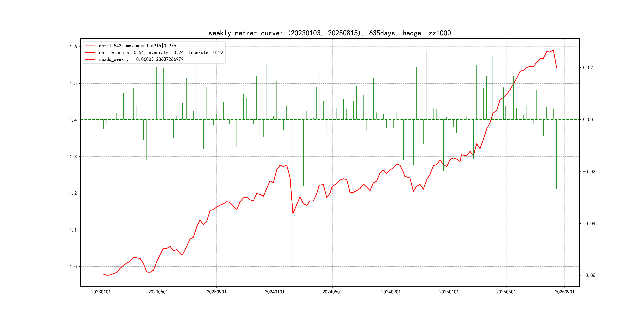Click the 0.02 right axis tick label
644x322 pixels.
[x=588, y=68]
